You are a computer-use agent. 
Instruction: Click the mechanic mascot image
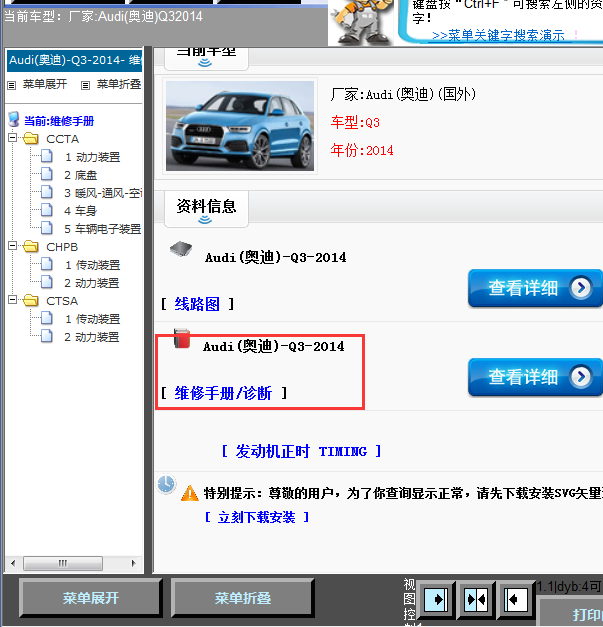362,22
